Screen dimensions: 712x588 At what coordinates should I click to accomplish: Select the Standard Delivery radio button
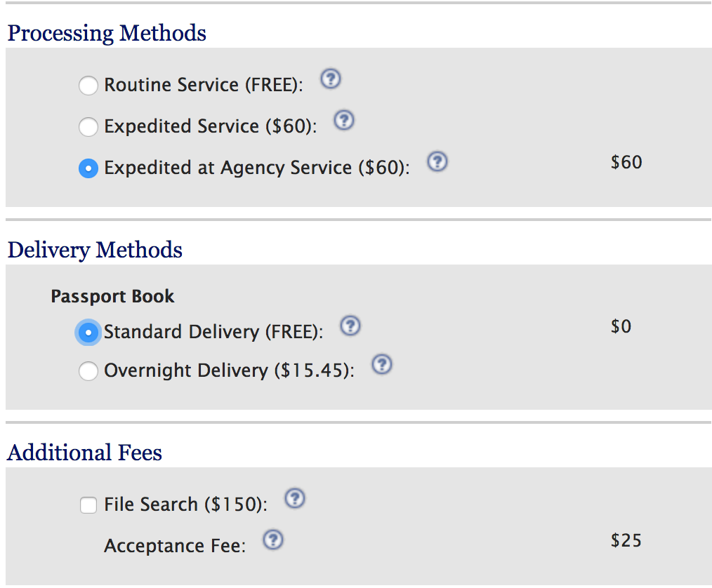coord(88,333)
